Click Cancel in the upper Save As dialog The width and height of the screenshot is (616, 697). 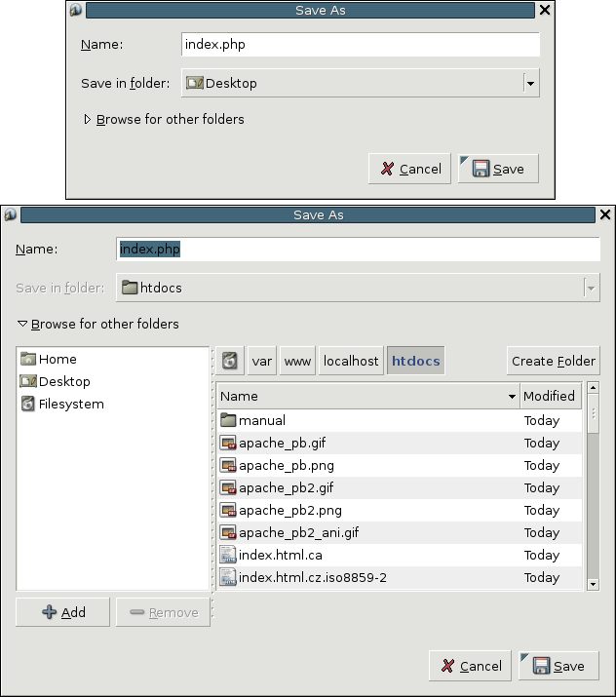pyautogui.click(x=409, y=169)
